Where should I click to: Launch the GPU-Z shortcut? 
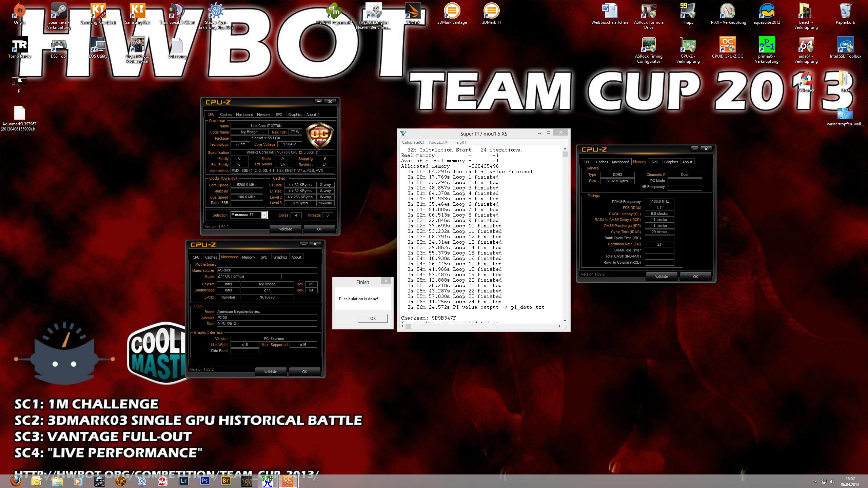click(x=688, y=50)
